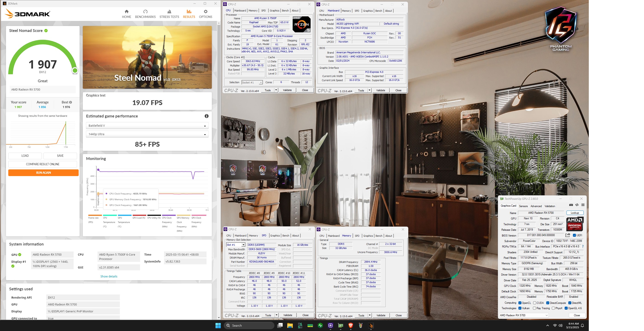Open the Show details link
Image resolution: width=644 pixels, height=331 pixels.
109,276
